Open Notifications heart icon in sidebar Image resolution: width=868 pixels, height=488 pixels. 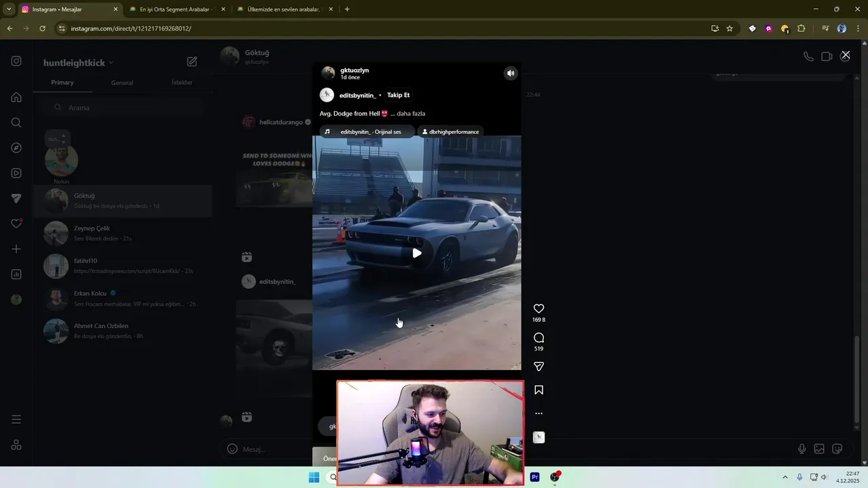(x=16, y=224)
